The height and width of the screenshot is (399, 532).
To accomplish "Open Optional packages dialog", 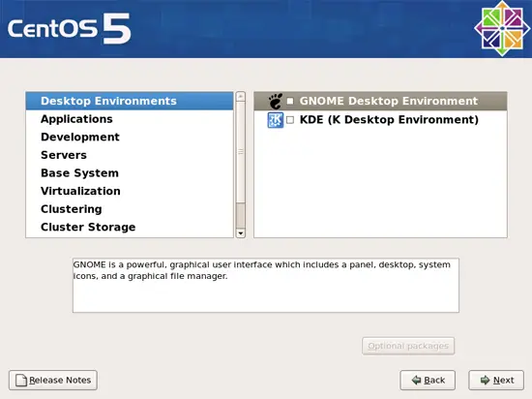I will point(408,346).
